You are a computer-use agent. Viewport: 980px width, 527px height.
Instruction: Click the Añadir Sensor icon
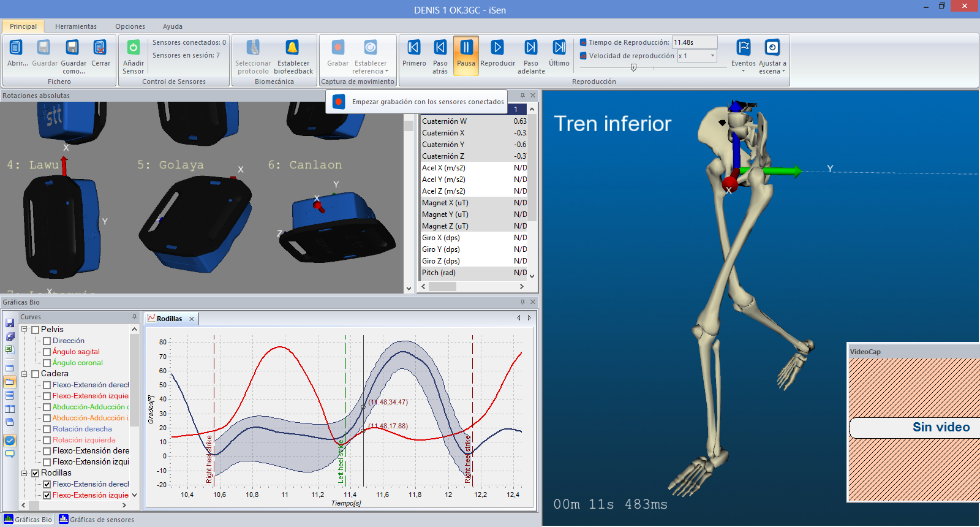click(x=133, y=48)
